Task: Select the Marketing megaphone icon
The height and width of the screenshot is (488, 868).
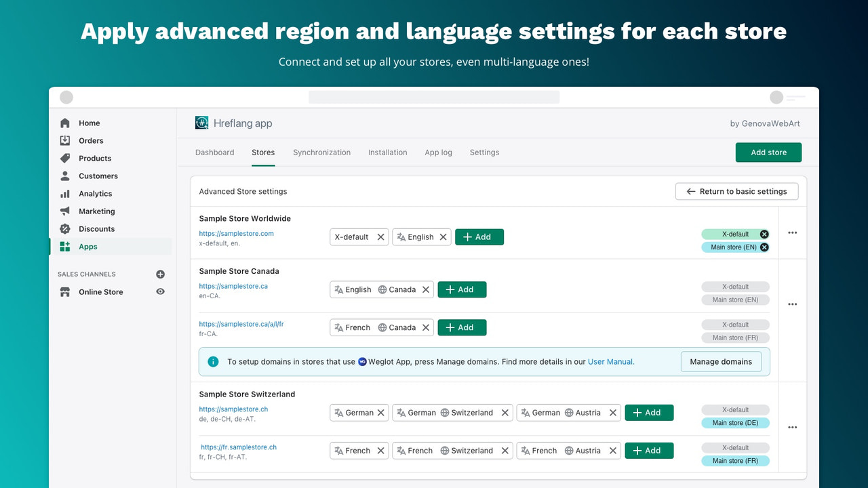Action: click(x=64, y=211)
